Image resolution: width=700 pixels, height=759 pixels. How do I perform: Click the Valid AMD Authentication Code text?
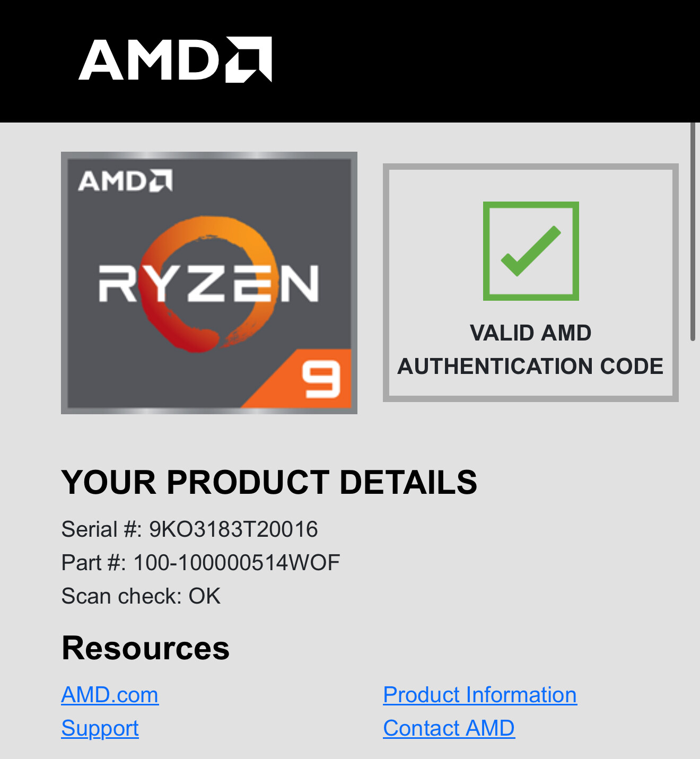tap(530, 350)
